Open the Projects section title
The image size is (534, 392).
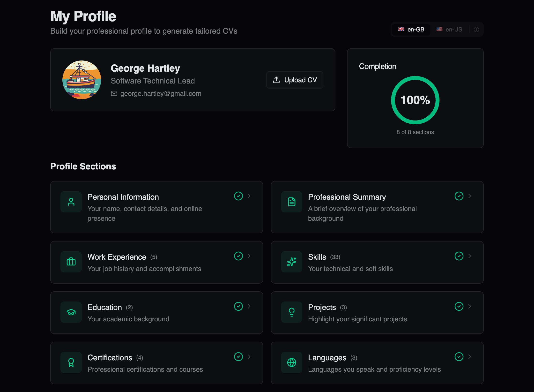(322, 307)
